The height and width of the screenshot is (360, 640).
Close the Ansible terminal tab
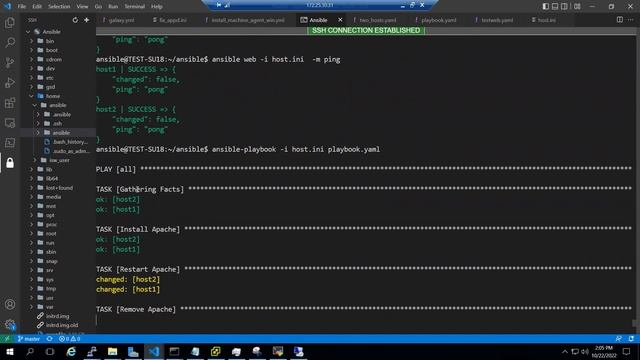340,20
